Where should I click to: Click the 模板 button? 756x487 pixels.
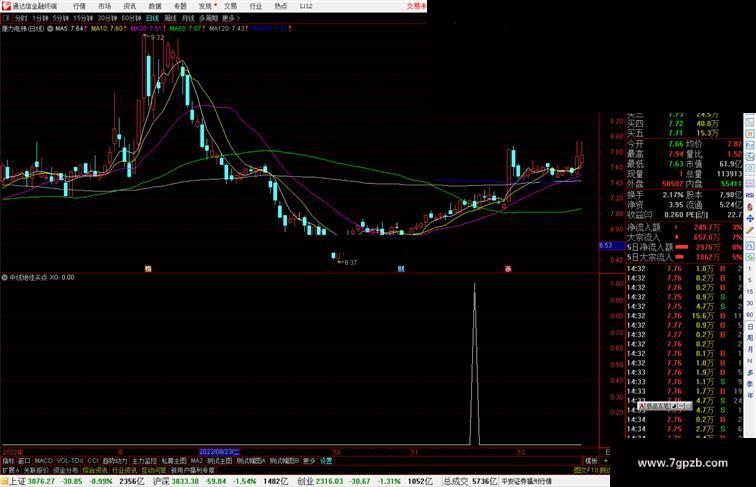coord(591,461)
